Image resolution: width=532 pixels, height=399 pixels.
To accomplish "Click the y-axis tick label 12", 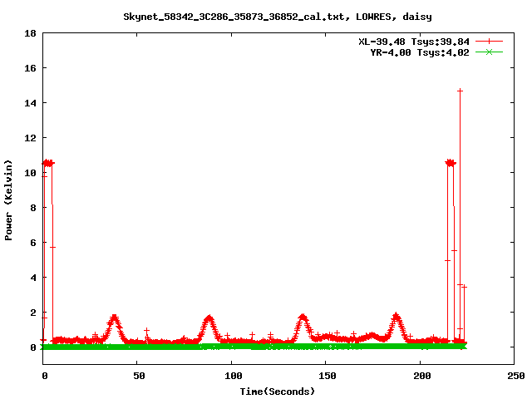I will click(30, 138).
